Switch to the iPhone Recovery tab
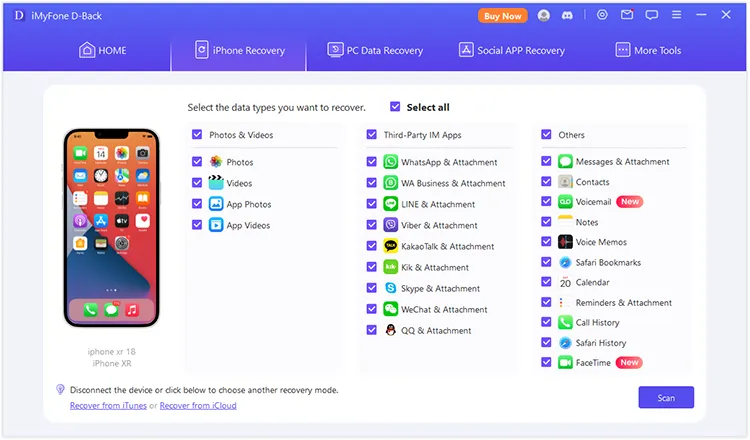Screen dimensions: 750x440 (x=240, y=50)
